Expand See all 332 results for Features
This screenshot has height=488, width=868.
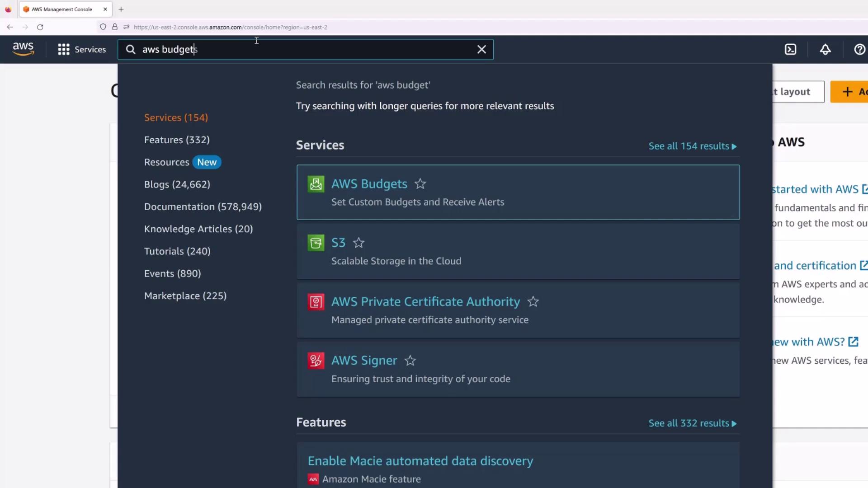click(x=692, y=423)
